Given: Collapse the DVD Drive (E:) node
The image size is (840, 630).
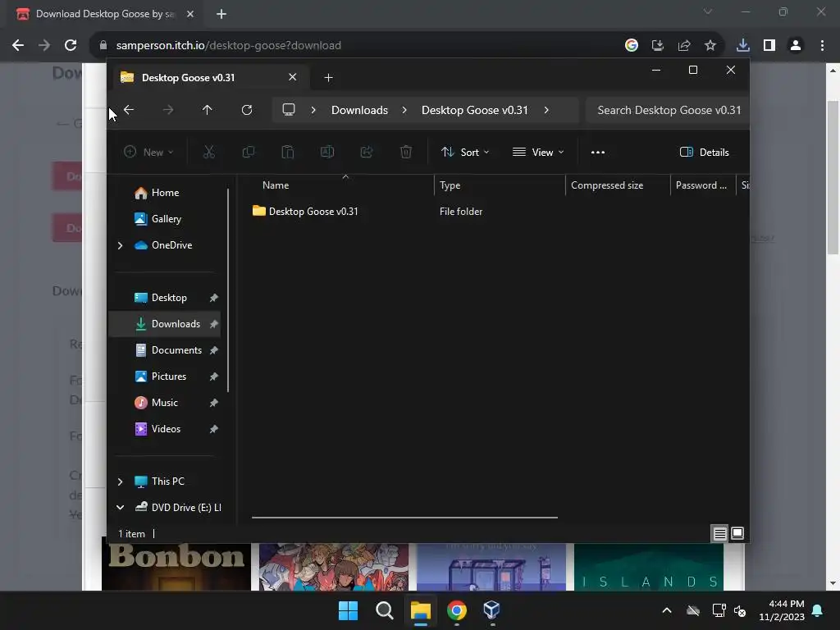Looking at the screenshot, I should [120, 507].
